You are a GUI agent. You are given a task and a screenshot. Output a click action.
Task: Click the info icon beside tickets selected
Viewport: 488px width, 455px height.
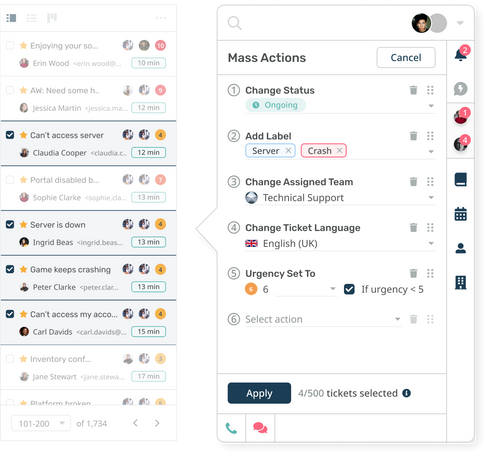406,393
